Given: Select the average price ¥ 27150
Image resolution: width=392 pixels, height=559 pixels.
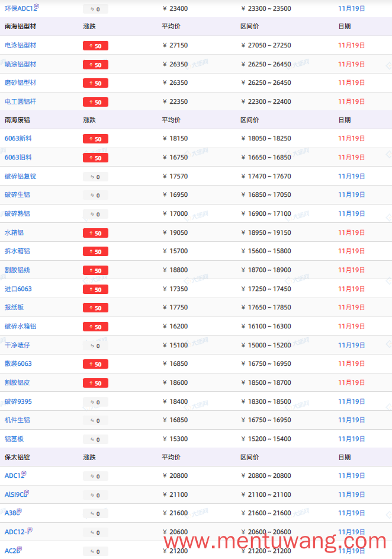Looking at the screenshot, I should pos(175,45).
